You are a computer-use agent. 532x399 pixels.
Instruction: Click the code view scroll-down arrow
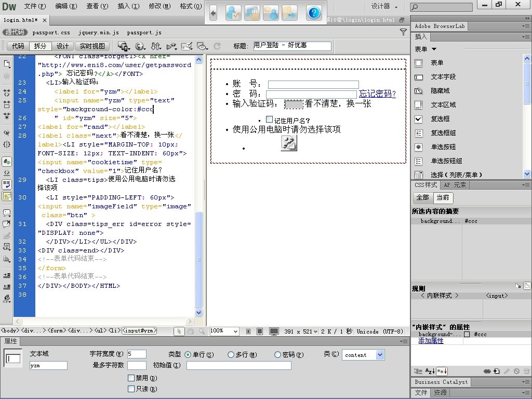pyautogui.click(x=199, y=312)
